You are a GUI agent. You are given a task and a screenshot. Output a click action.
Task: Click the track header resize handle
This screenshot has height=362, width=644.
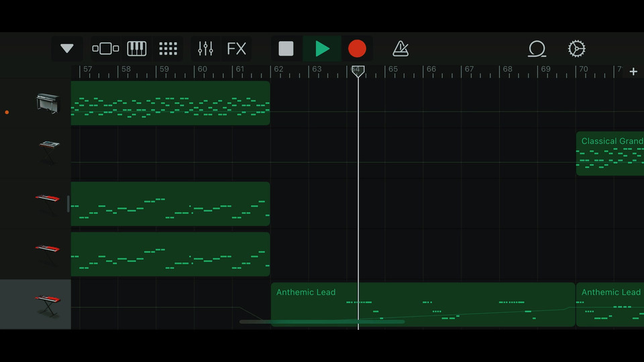68,204
